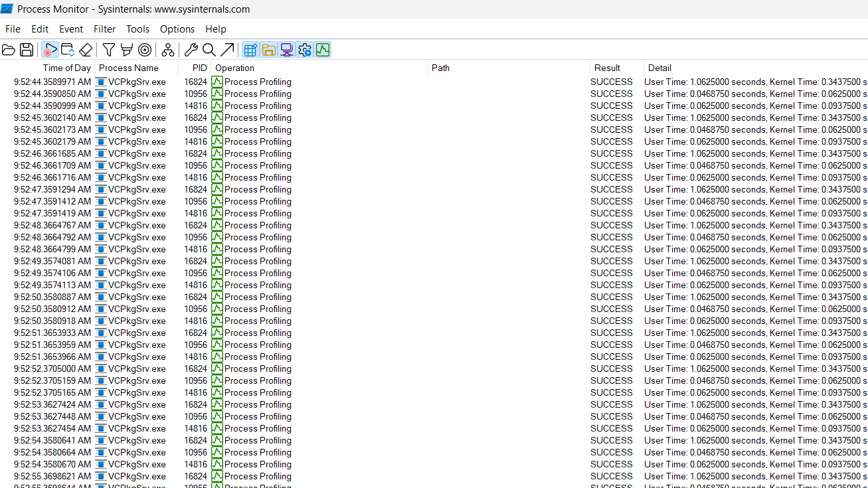868x488 pixels.
Task: Toggle Show Network Activity
Action: point(287,50)
